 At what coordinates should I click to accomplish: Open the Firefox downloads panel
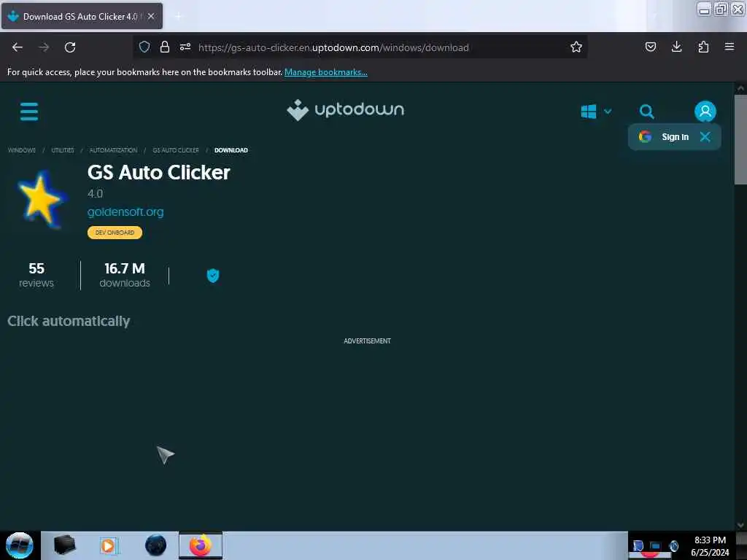(x=676, y=47)
